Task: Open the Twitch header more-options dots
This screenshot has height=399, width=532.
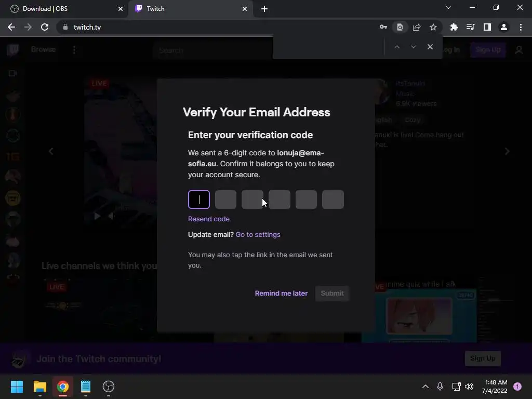Action: pyautogui.click(x=74, y=50)
